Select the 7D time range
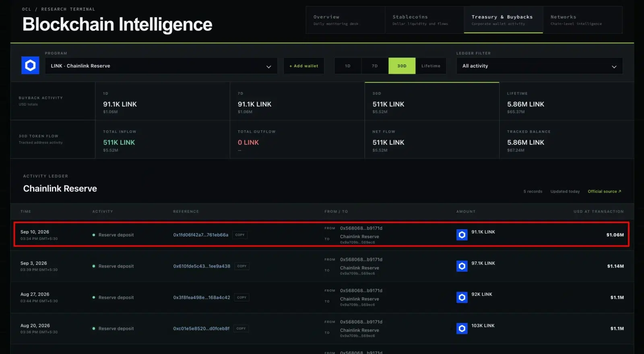The width and height of the screenshot is (644, 354). 375,66
